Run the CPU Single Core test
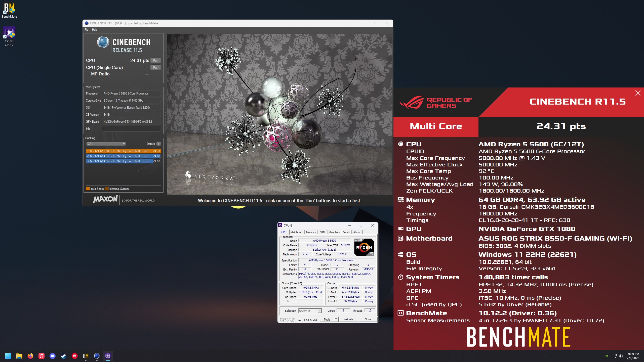Screen dimensions: 644x362 (x=155, y=67)
